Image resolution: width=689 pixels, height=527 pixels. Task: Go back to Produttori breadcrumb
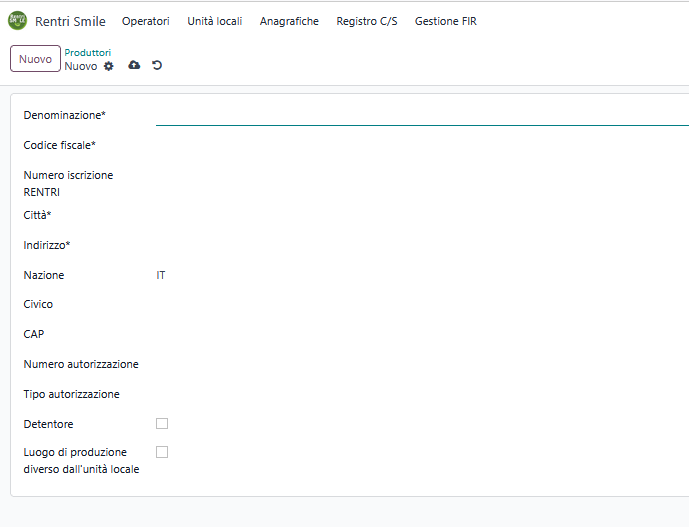coord(87,52)
